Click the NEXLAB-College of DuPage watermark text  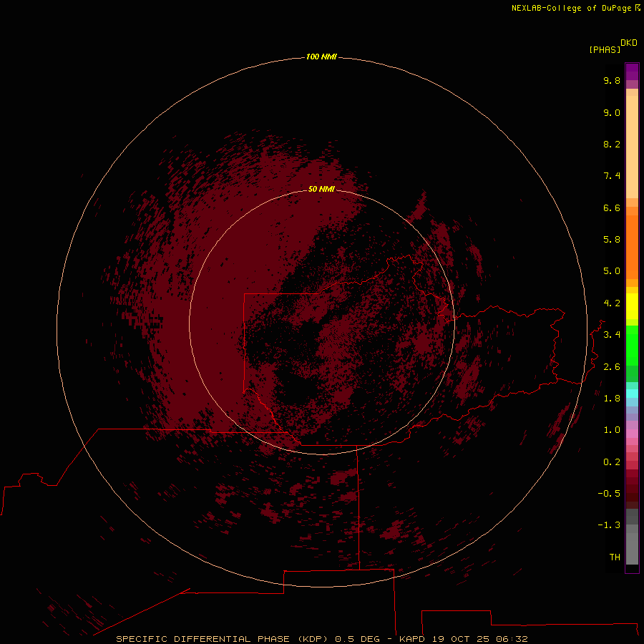pos(576,8)
